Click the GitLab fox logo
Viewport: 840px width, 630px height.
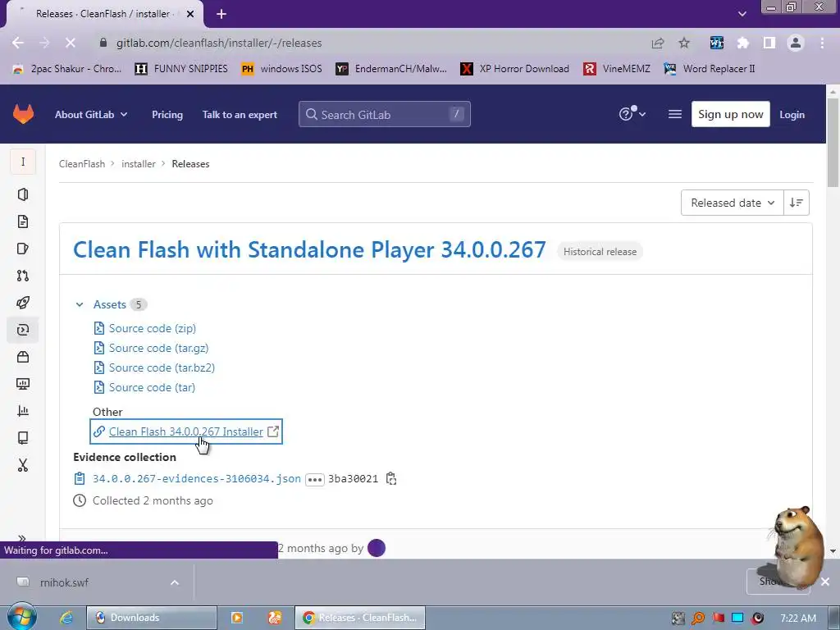pyautogui.click(x=23, y=114)
